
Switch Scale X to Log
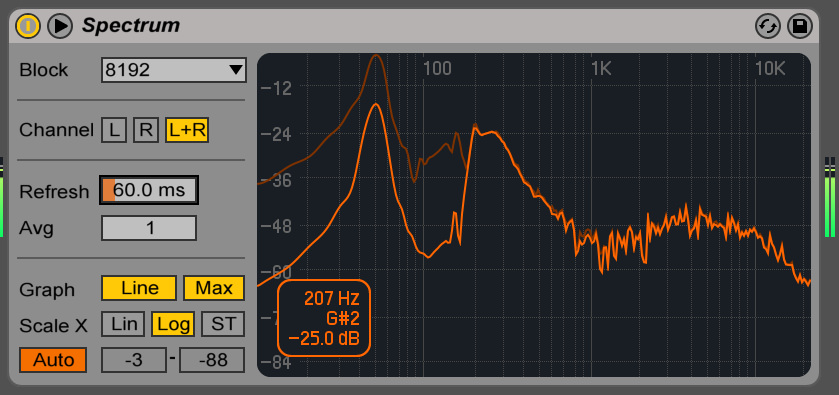173,324
